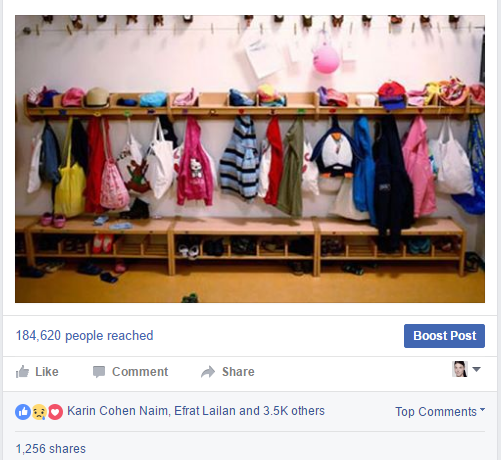Open the 184,620 people reached link
Image resolution: width=501 pixels, height=460 pixels.
pos(85,336)
